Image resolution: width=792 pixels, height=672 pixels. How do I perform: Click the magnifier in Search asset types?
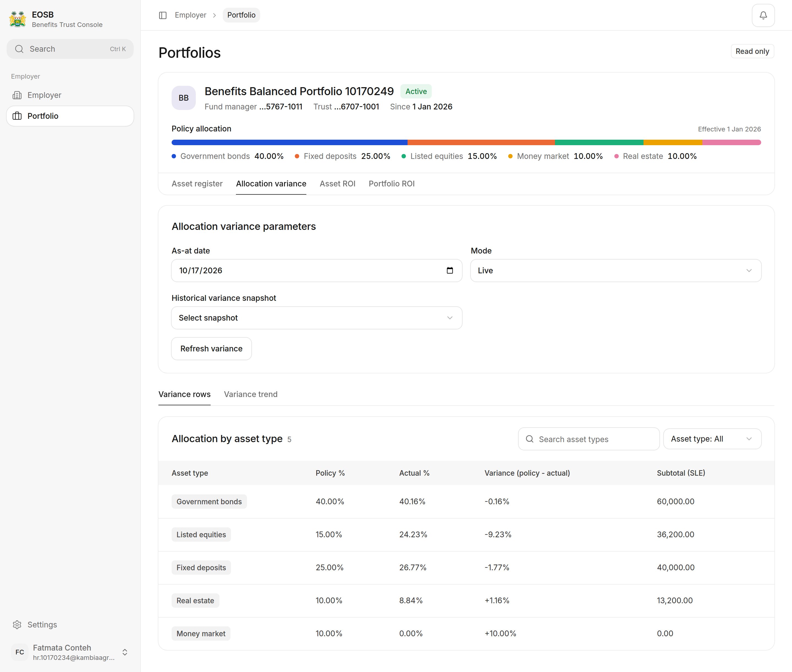pos(530,439)
